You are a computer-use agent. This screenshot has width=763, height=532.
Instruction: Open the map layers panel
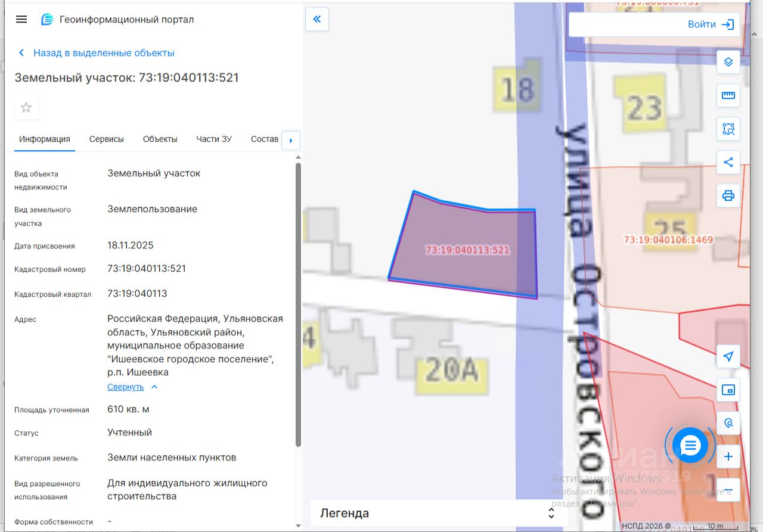[728, 62]
